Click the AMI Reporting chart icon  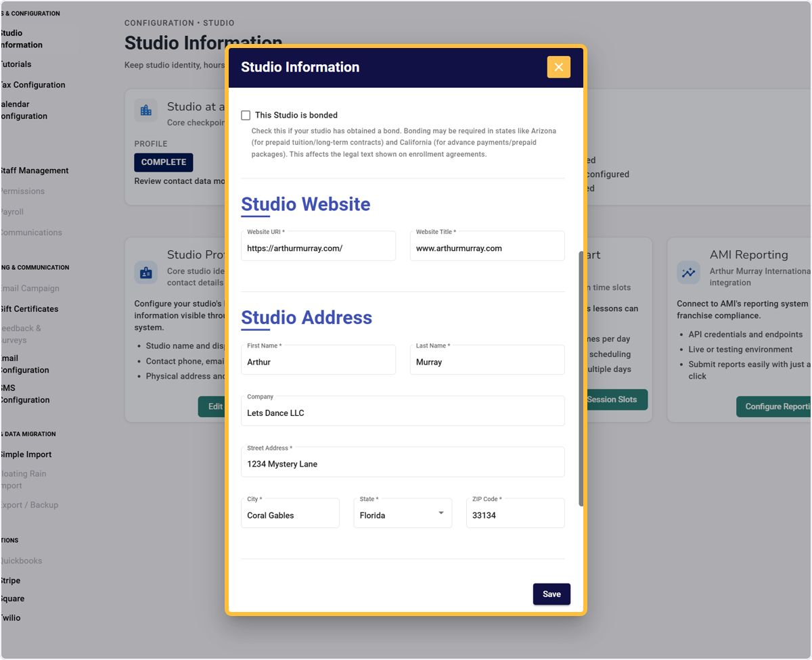(x=688, y=273)
